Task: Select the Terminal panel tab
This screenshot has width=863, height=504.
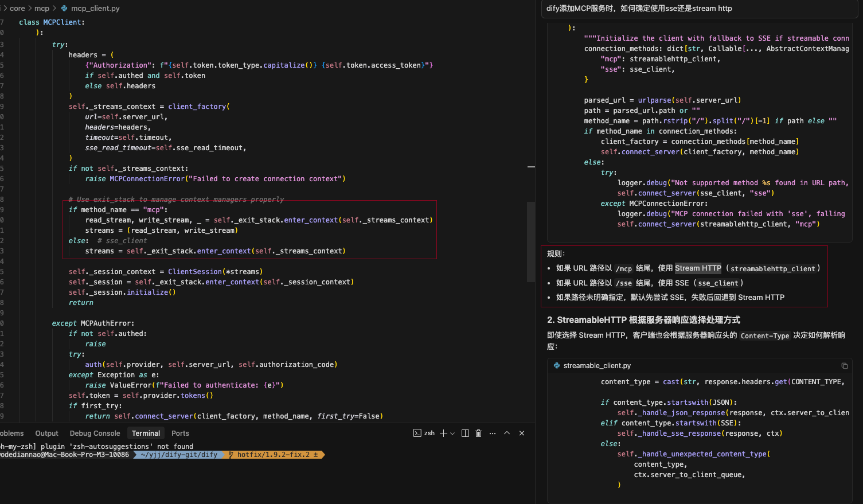Action: click(x=146, y=433)
